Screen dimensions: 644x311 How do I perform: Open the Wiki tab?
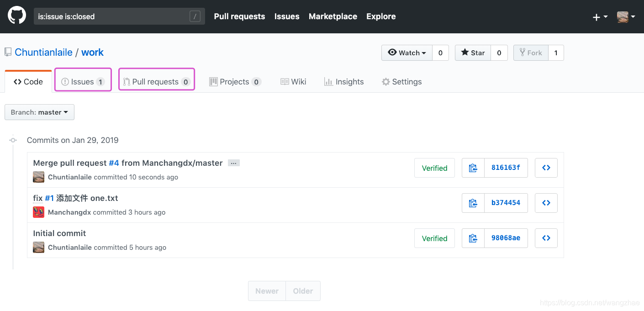(x=293, y=82)
